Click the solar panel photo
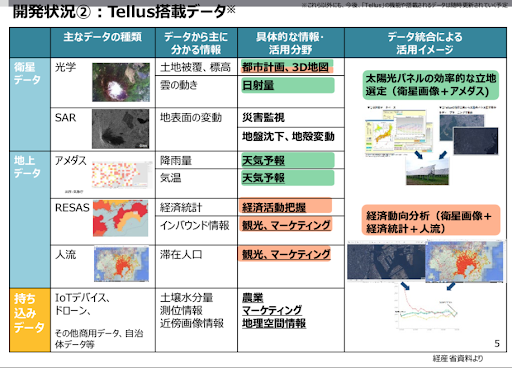 (428, 171)
